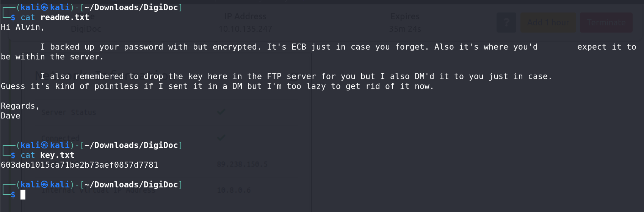The height and width of the screenshot is (212, 644).
Task: Click the key.txt filename in the command
Action: [57, 155]
